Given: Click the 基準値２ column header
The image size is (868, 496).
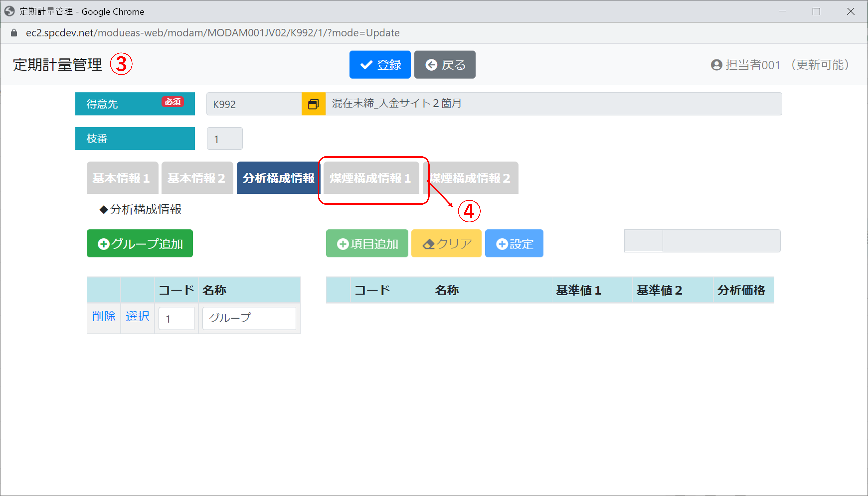Looking at the screenshot, I should pos(673,290).
